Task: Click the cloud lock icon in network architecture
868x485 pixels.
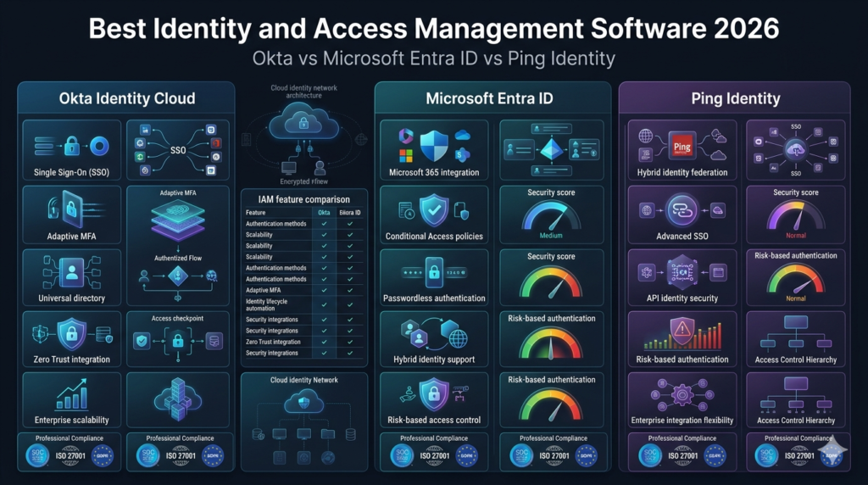Action: (303, 123)
